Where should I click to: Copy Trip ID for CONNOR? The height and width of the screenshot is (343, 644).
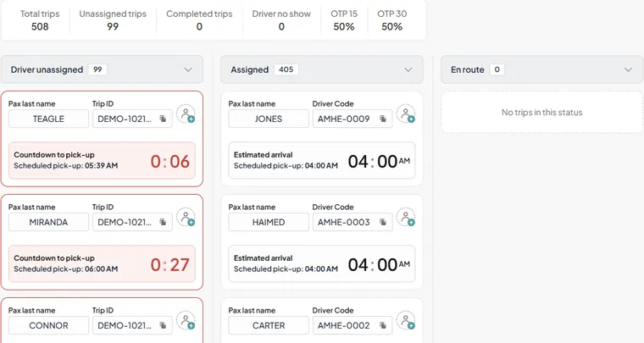tap(163, 326)
